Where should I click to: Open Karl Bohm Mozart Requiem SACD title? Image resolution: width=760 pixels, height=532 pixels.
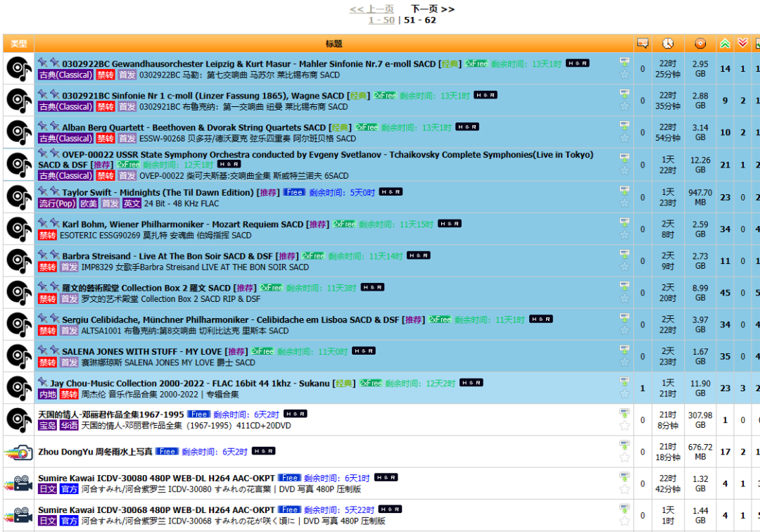183,224
